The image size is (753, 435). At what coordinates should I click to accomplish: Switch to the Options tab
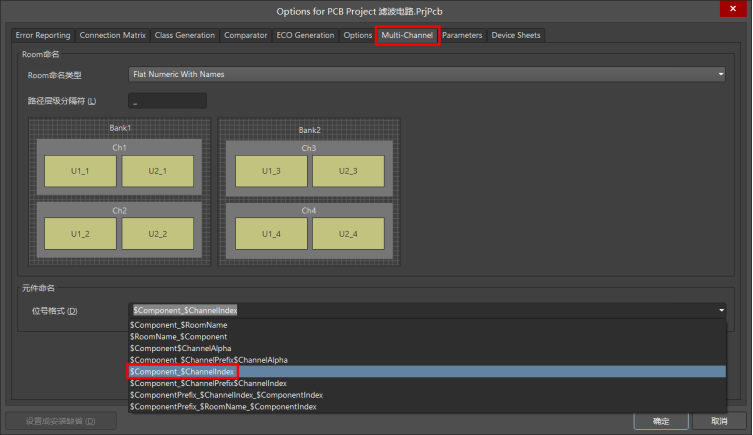pos(357,35)
